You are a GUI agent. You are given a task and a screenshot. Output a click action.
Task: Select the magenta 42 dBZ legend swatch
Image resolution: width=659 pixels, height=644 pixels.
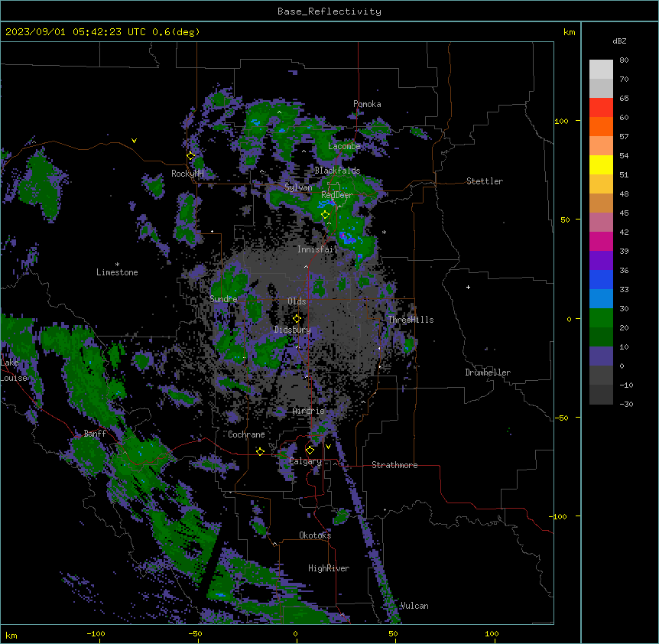601,241
